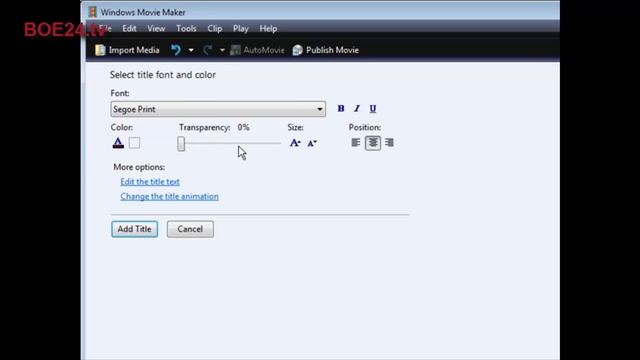Open the View menu
The width and height of the screenshot is (640, 360).
(156, 29)
